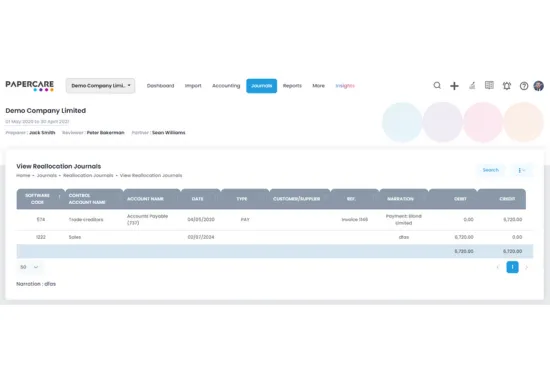Screen dimensions: 550x380
Task: Click the broom clean-up icon
Action: tap(472, 86)
